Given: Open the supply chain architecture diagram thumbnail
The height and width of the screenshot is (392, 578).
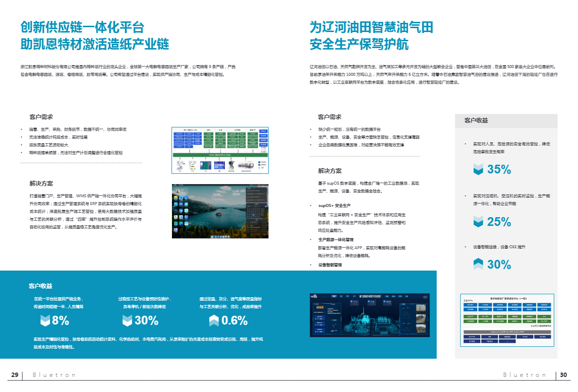Looking at the screenshot, I should click(x=220, y=150).
